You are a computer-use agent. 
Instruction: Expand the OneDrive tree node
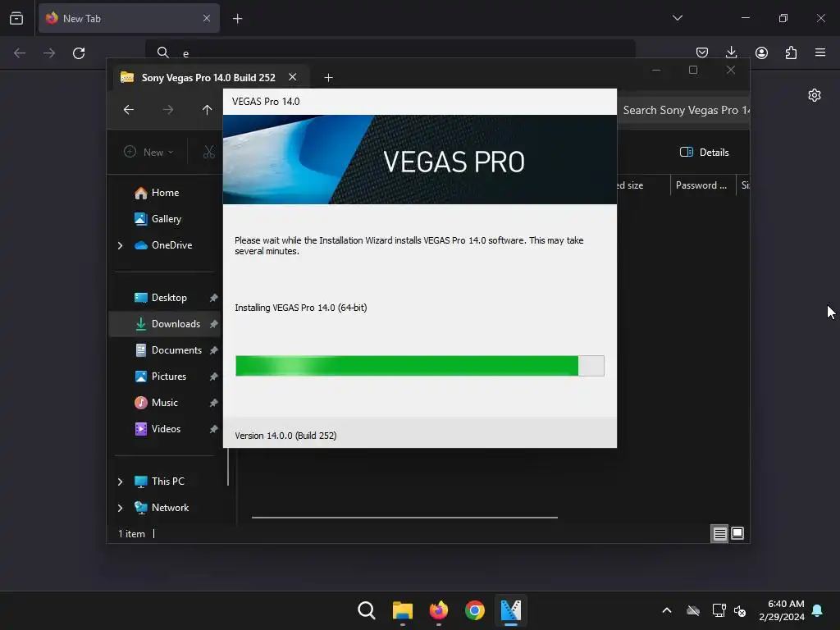[120, 245]
